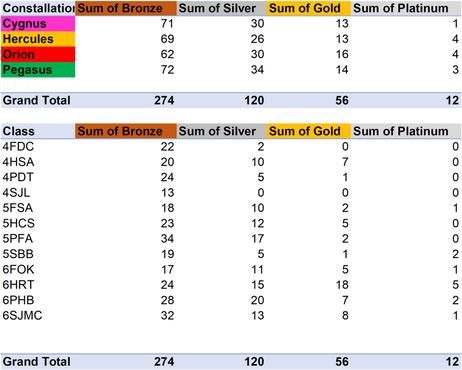Select the 5PFA bronze value 34
The height and width of the screenshot is (370, 462).
tap(167, 239)
